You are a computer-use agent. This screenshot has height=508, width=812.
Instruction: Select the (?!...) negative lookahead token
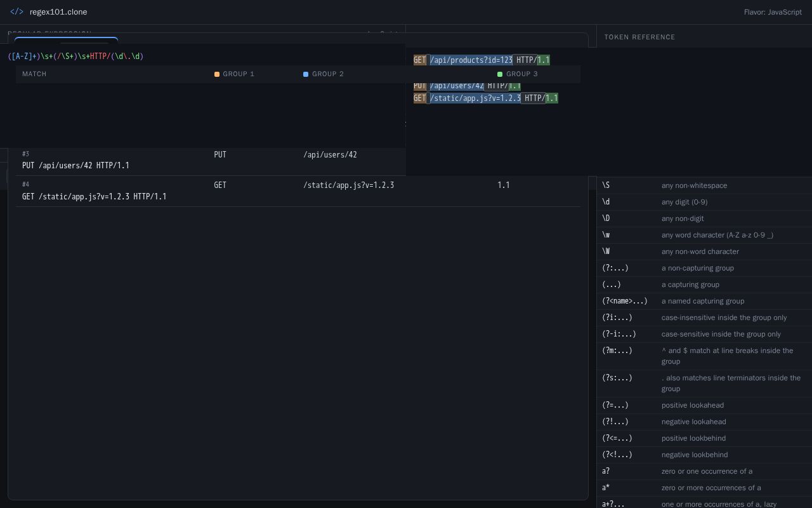point(704,422)
